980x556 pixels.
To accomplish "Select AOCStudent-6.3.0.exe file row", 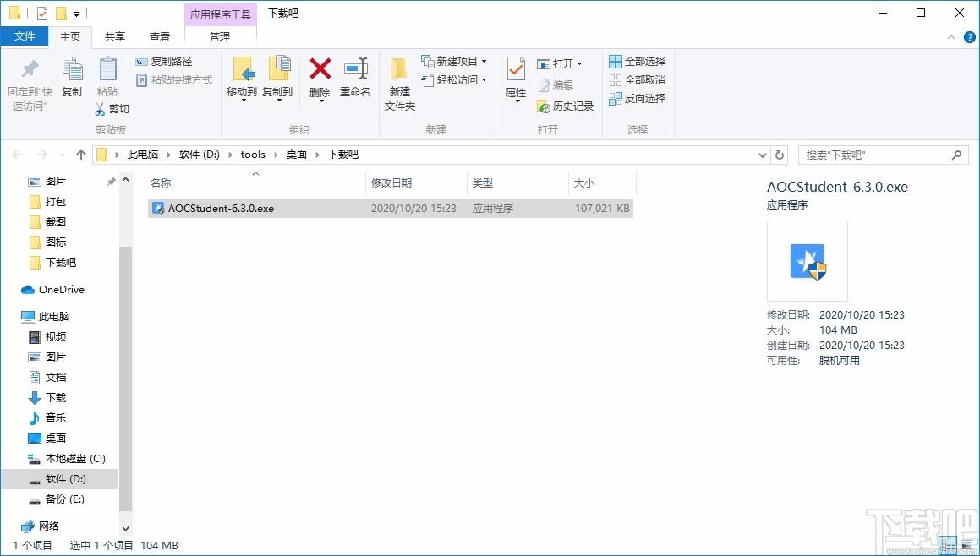I will [x=390, y=209].
